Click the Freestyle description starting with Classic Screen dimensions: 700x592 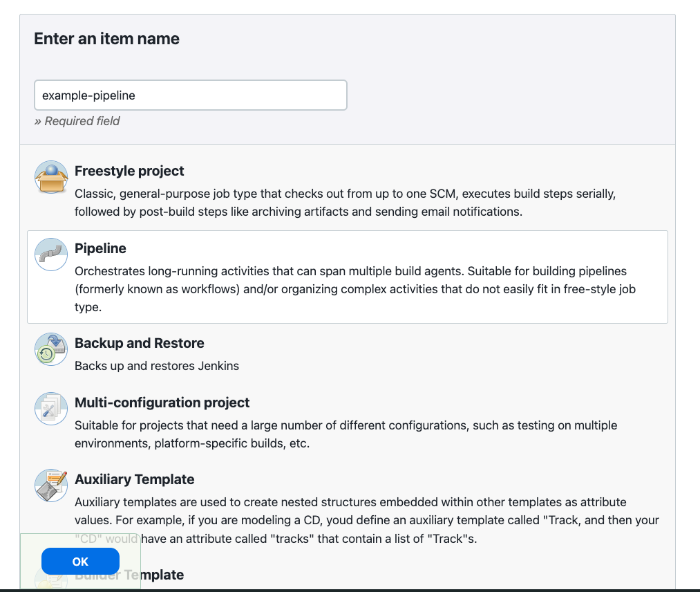pyautogui.click(x=345, y=203)
